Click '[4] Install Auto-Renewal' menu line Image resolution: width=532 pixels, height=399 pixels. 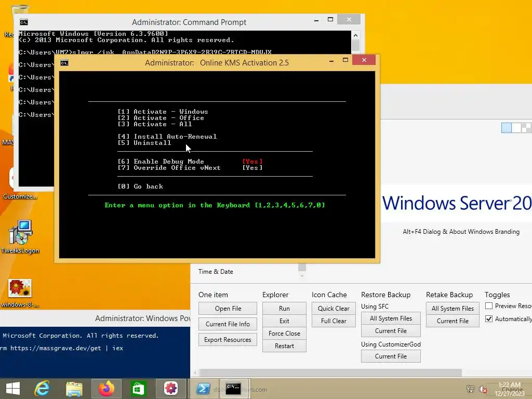[167, 137]
